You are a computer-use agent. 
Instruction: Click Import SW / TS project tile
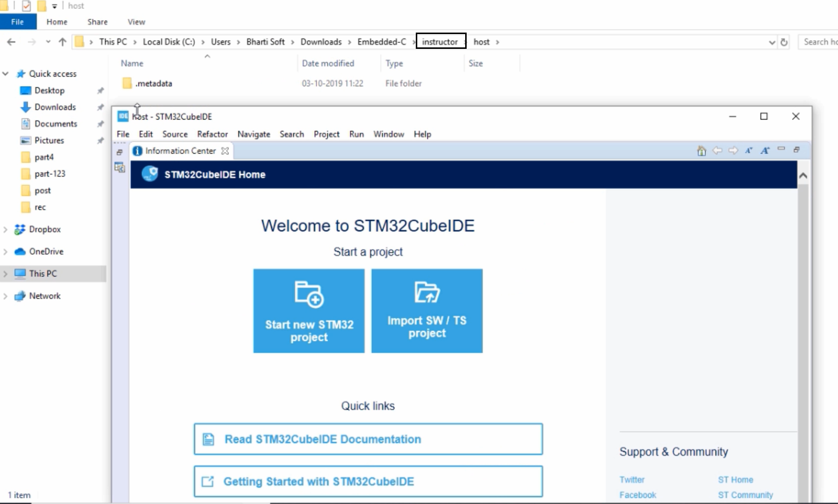click(x=427, y=311)
